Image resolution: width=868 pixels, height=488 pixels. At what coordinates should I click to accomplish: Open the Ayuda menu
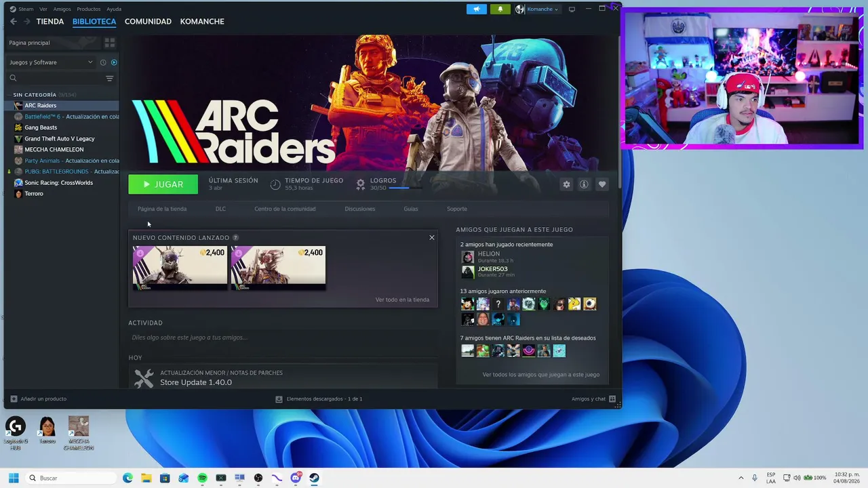[114, 9]
